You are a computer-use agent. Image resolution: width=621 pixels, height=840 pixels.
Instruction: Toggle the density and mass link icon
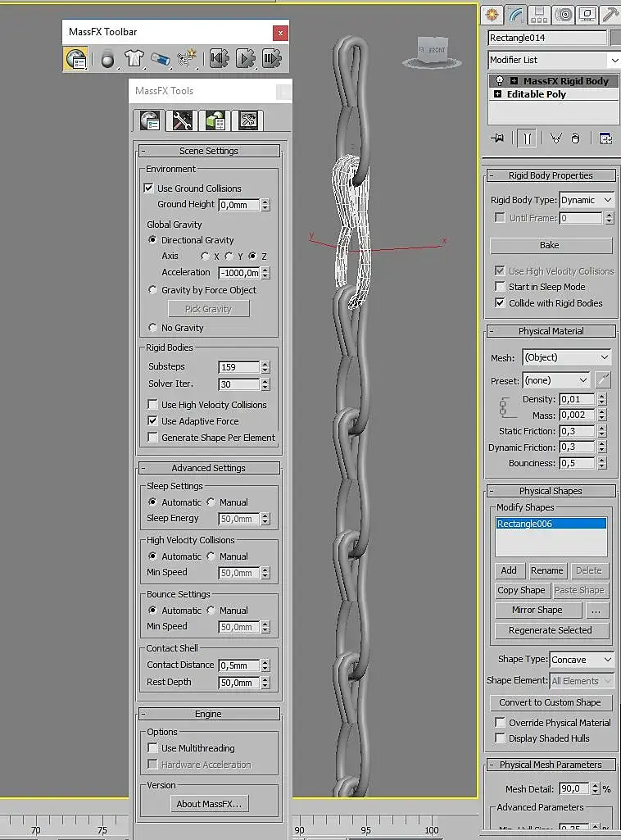click(504, 407)
